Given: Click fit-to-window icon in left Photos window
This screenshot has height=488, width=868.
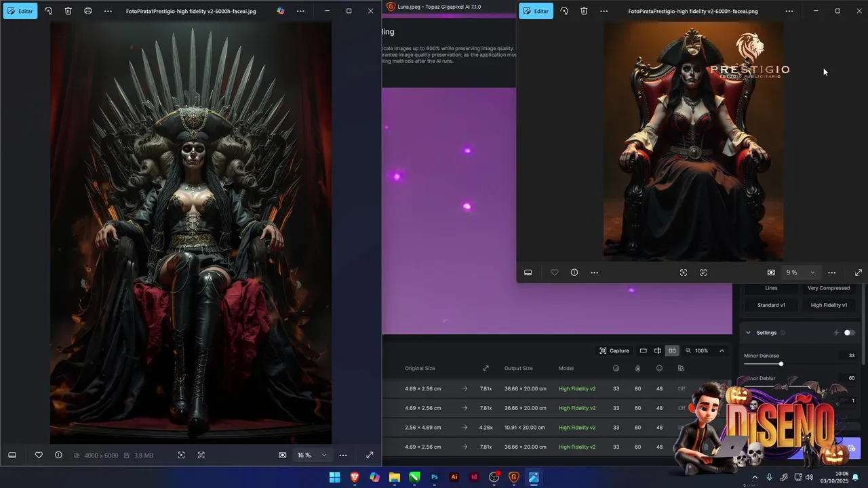Looking at the screenshot, I should coord(283,455).
